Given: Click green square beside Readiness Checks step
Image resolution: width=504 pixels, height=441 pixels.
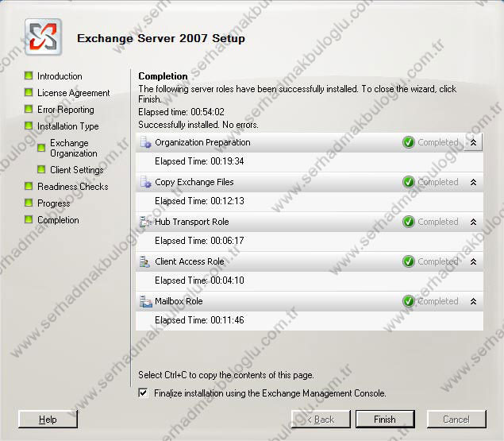Looking at the screenshot, I should (x=29, y=186).
